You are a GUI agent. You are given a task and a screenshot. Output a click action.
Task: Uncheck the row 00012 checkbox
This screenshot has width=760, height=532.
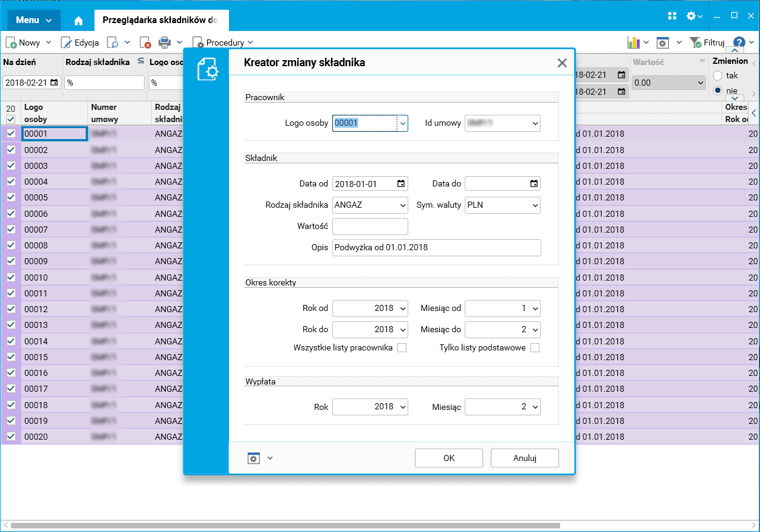point(11,309)
